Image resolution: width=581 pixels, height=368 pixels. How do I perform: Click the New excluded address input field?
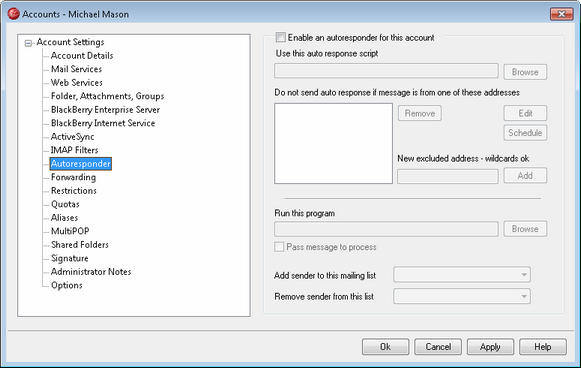click(448, 176)
